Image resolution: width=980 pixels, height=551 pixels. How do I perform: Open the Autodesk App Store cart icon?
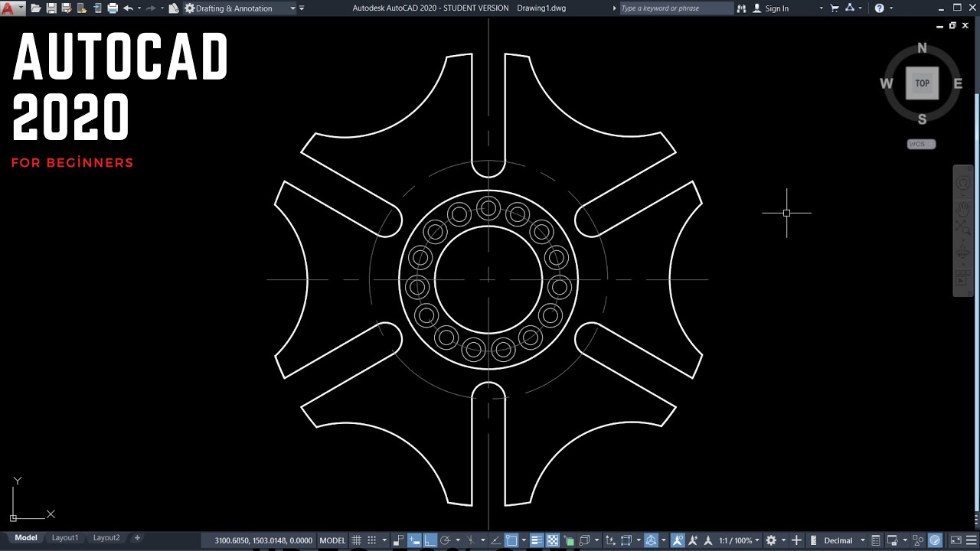[833, 8]
